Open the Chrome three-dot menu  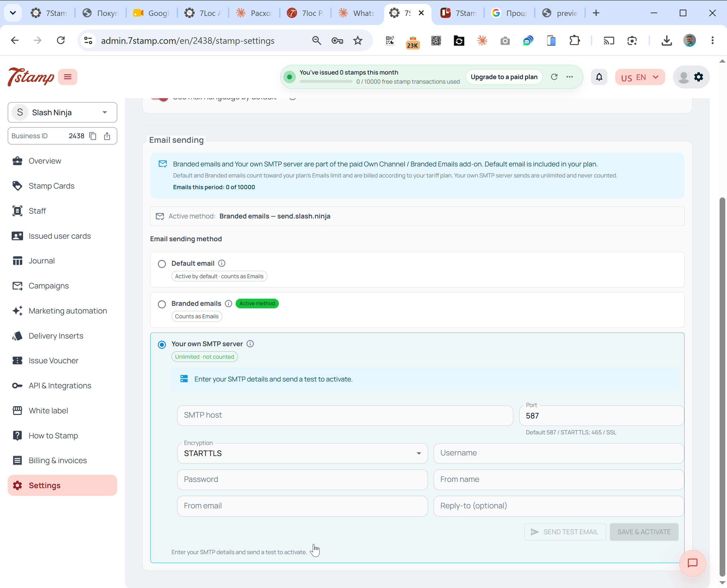click(x=712, y=41)
